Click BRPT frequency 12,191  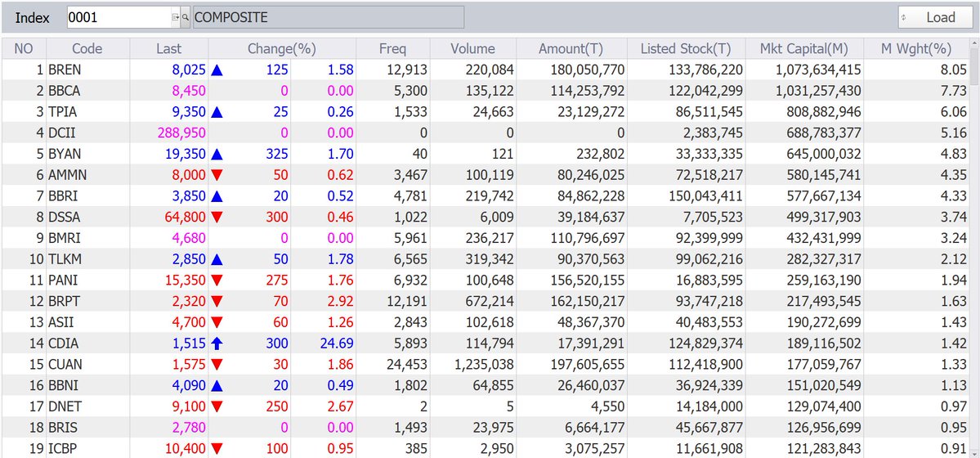[406, 302]
